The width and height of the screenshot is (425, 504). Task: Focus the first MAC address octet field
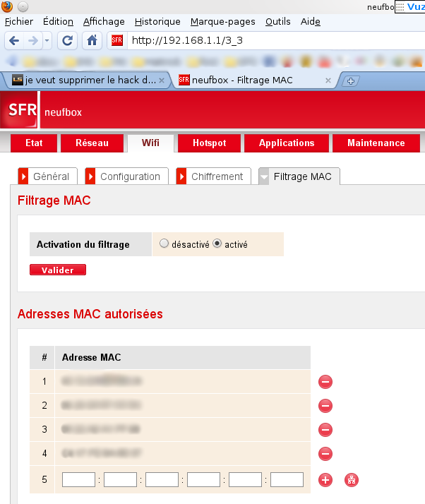point(79,479)
